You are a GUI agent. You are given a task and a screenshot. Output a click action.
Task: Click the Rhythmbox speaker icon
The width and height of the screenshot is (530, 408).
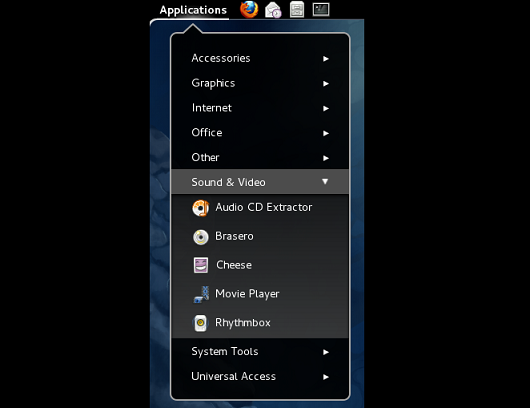pos(200,323)
